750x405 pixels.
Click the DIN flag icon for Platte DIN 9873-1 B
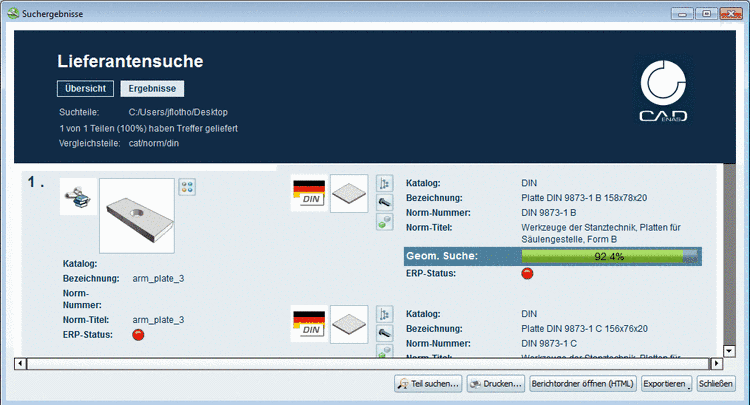pos(309,193)
